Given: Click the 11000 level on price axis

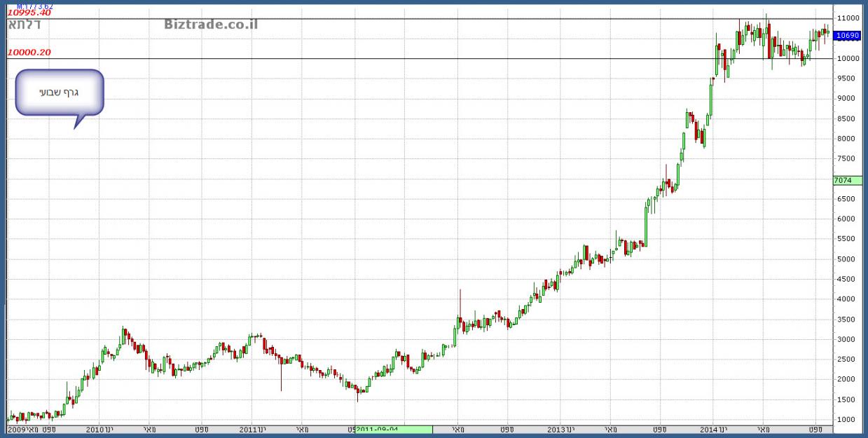Looking at the screenshot, I should 848,18.
